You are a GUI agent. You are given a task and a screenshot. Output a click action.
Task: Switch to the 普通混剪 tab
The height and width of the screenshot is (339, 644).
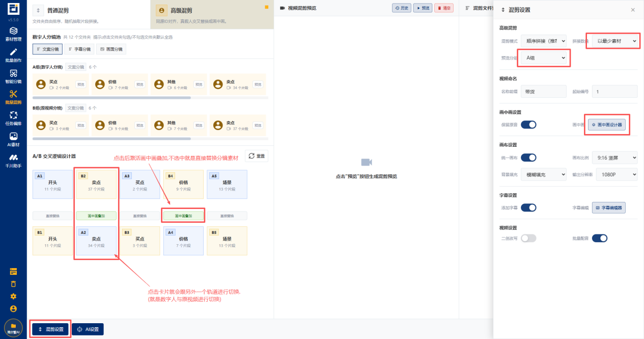coord(89,14)
